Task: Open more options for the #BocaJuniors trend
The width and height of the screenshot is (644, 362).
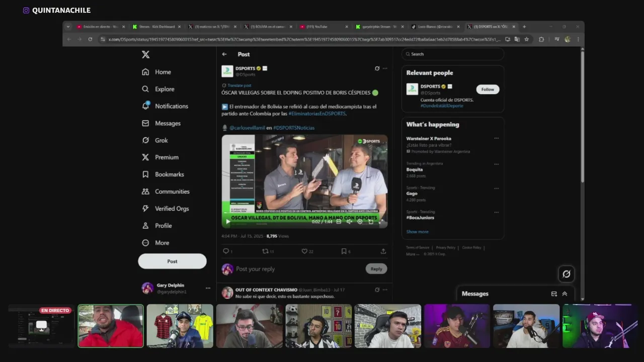Action: (x=497, y=212)
